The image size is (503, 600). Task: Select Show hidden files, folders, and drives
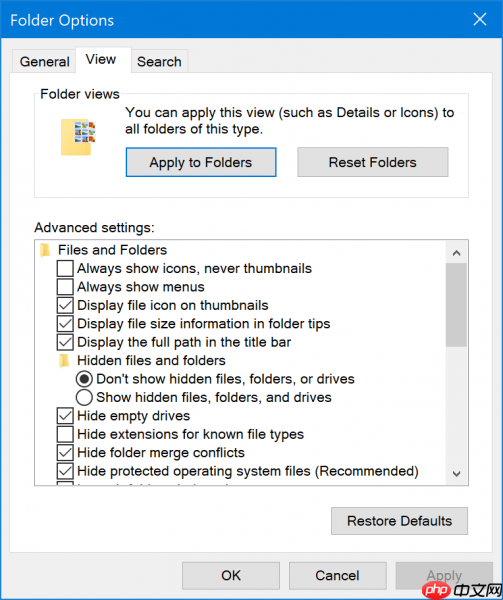pyautogui.click(x=84, y=397)
